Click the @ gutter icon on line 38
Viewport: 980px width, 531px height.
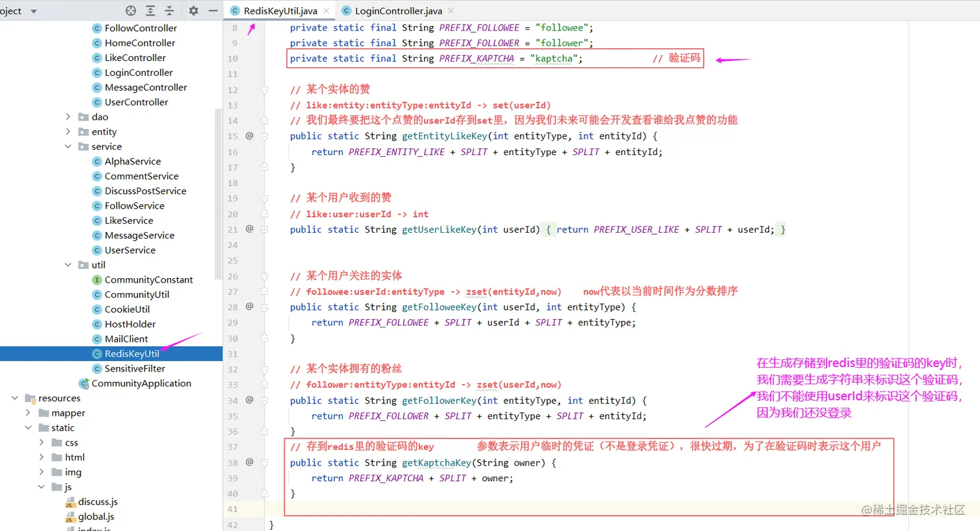(x=250, y=462)
